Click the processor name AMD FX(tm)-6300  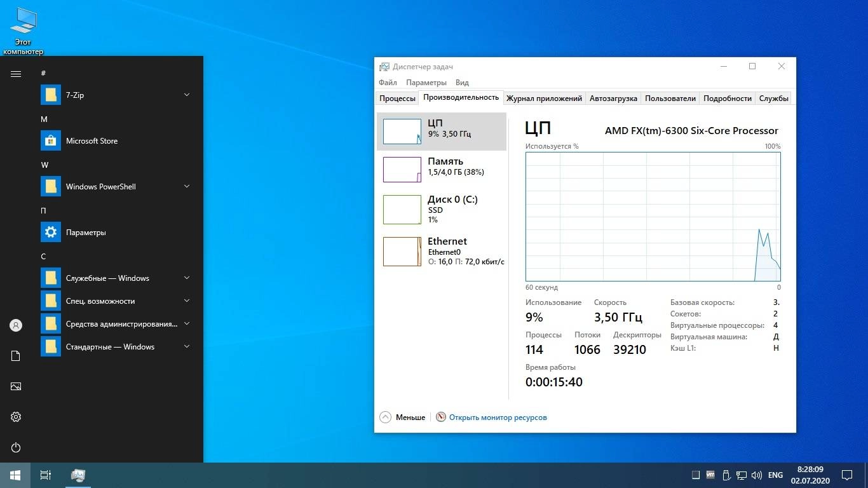coord(691,130)
